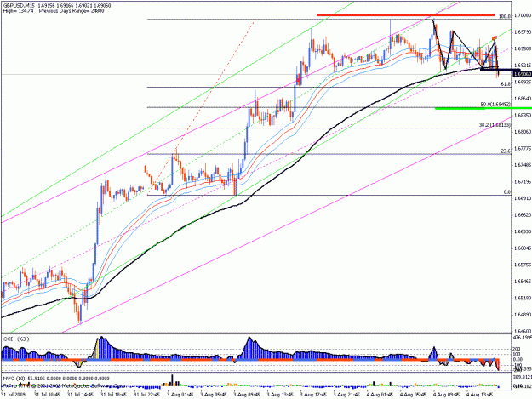The height and width of the screenshot is (399, 532).
Task: Click the CCI panel 200 level label
Action: click(x=517, y=349)
